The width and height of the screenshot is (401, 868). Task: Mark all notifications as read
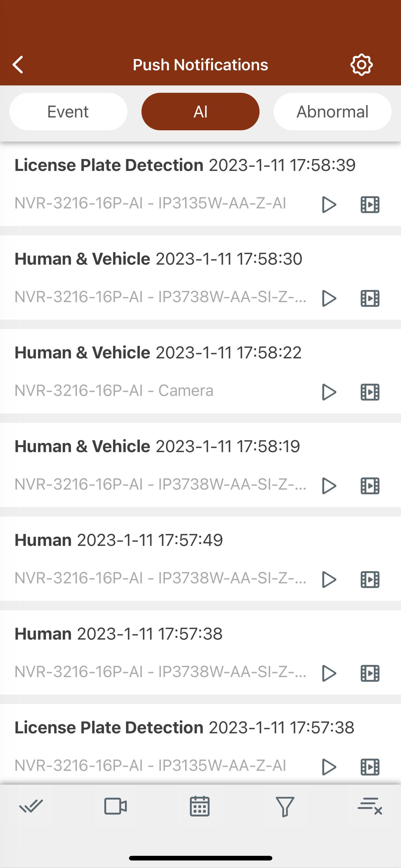[31, 806]
